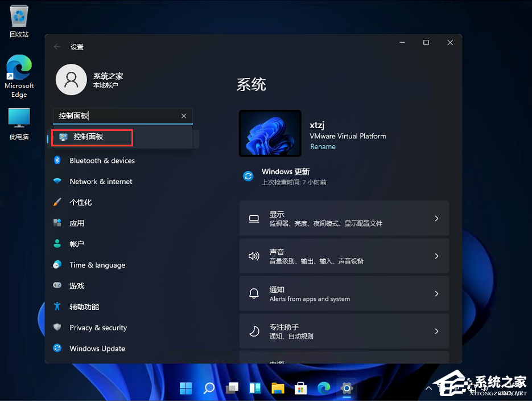
Task: Click the 专注助手 focus assist icon
Action: pos(254,331)
